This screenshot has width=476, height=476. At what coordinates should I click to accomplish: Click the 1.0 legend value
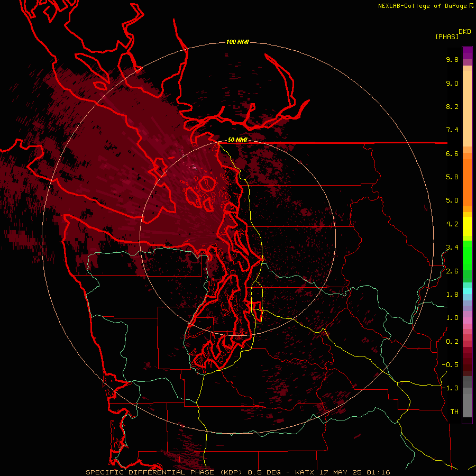click(452, 318)
